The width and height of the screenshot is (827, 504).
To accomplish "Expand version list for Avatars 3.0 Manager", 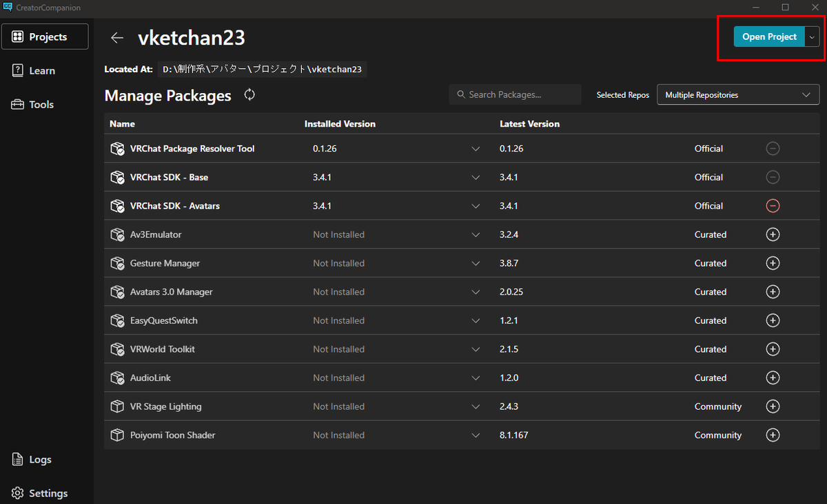I will [476, 292].
